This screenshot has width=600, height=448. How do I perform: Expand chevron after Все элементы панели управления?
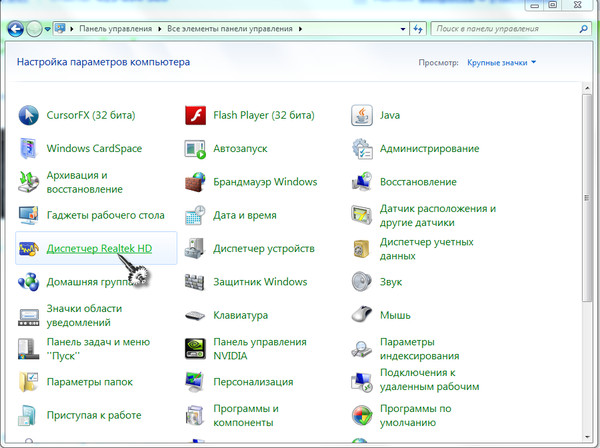300,29
